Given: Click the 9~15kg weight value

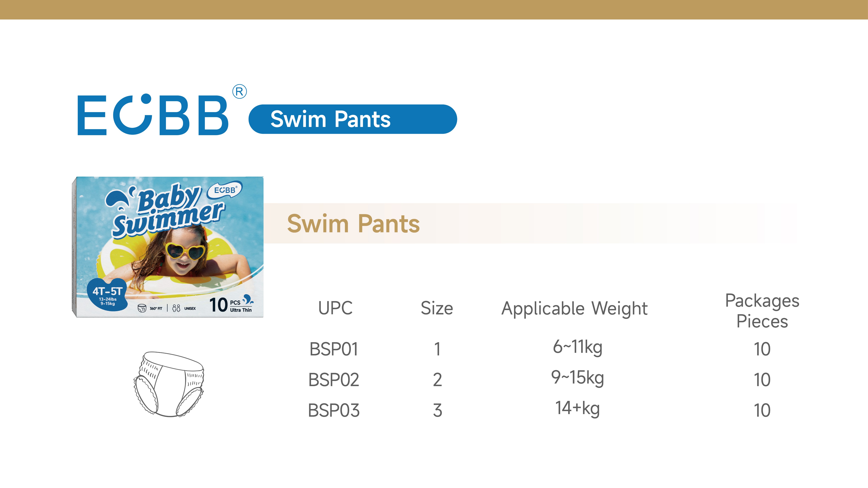Looking at the screenshot, I should 578,377.
